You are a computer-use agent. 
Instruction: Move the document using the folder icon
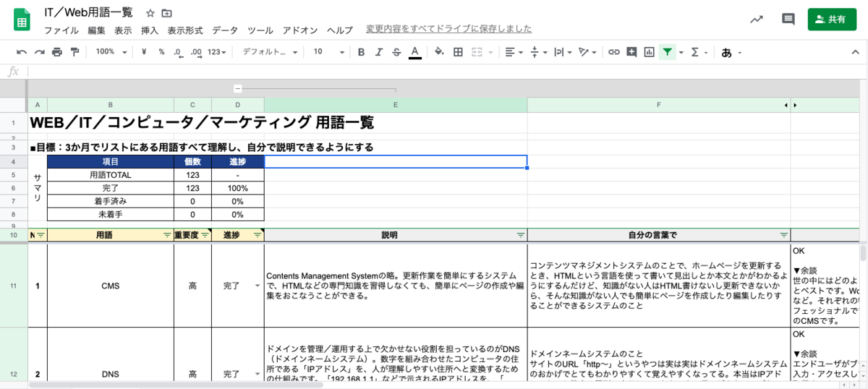pos(167,13)
